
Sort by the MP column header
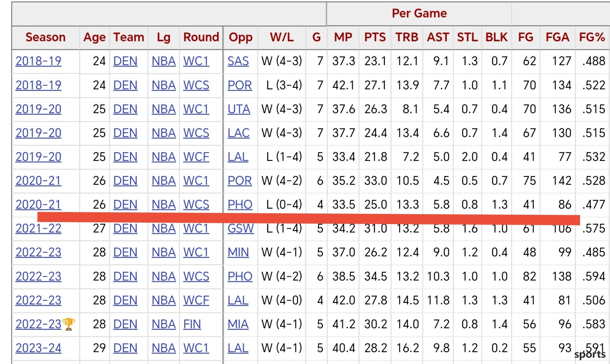click(x=343, y=37)
